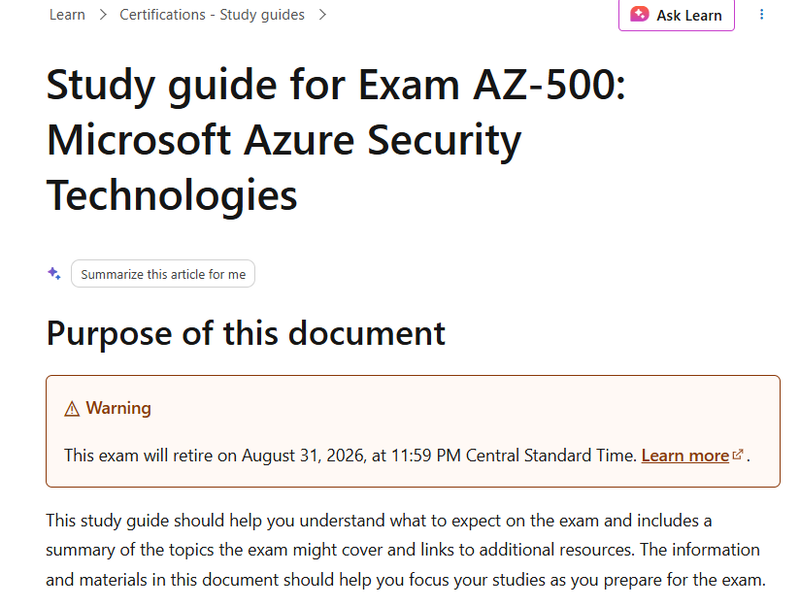This screenshot has height=613, width=800.
Task: Click the Ask Learn chat bubble icon
Action: [639, 14]
